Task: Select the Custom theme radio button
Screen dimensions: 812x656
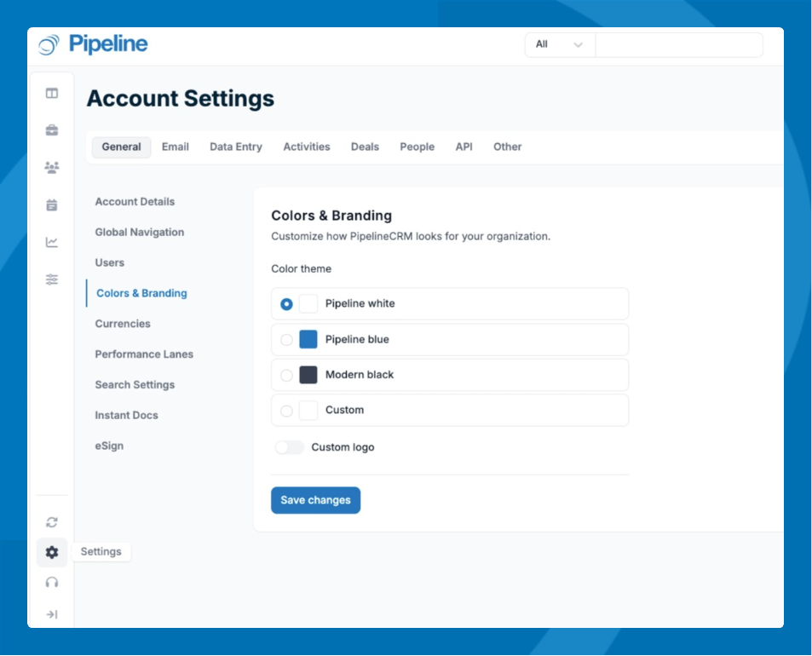Action: coord(286,411)
